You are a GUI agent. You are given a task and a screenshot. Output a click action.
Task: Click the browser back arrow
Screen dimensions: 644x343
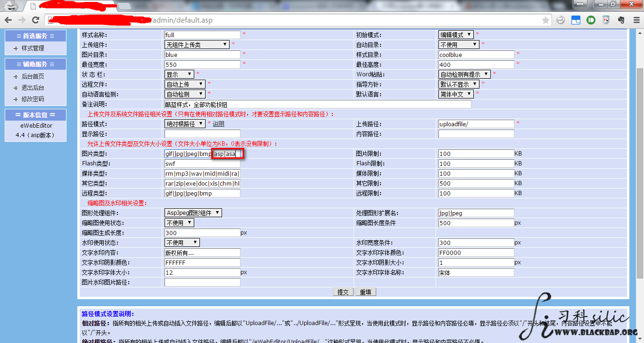point(8,20)
